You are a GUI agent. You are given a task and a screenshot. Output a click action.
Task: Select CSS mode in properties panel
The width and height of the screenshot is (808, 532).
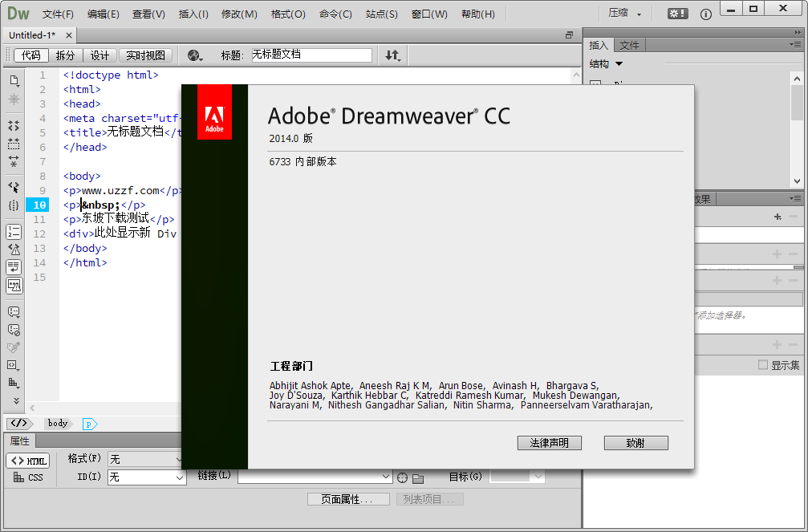(x=28, y=477)
